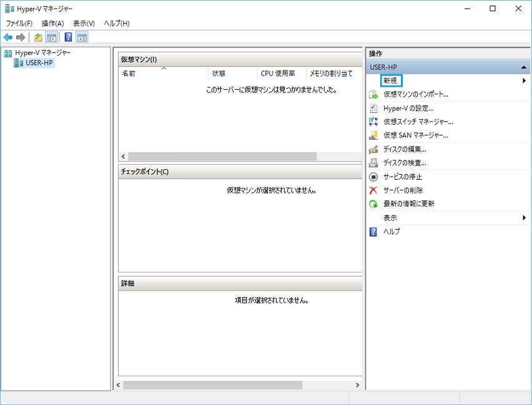Click virtual machine list horizontal scrollbar thumb

pyautogui.click(x=222, y=157)
